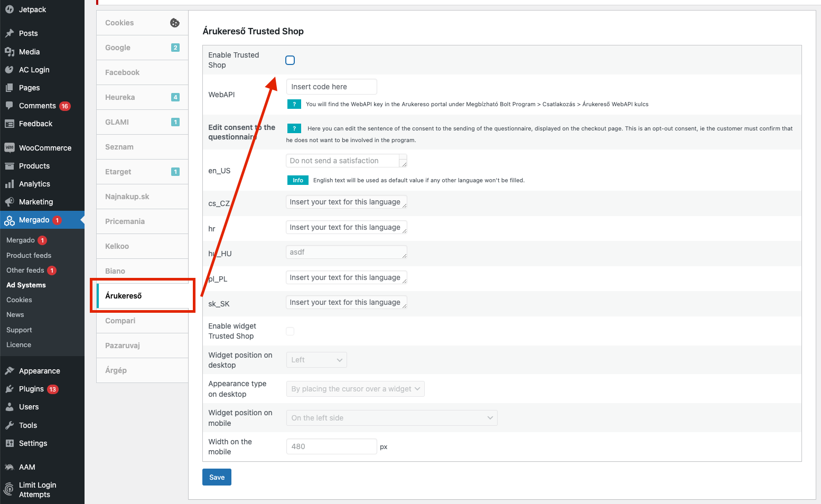
Task: Click the AAM icon in sidebar
Action: tap(10, 467)
